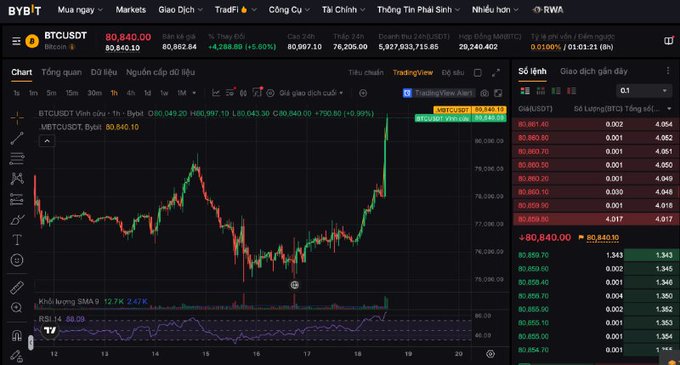Select the Độ sâu chart view

click(x=453, y=73)
